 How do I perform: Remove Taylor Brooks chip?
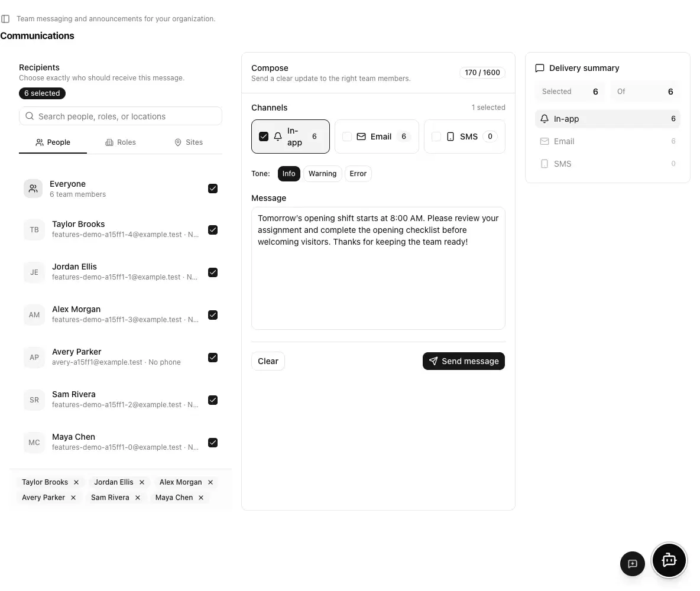tap(76, 482)
